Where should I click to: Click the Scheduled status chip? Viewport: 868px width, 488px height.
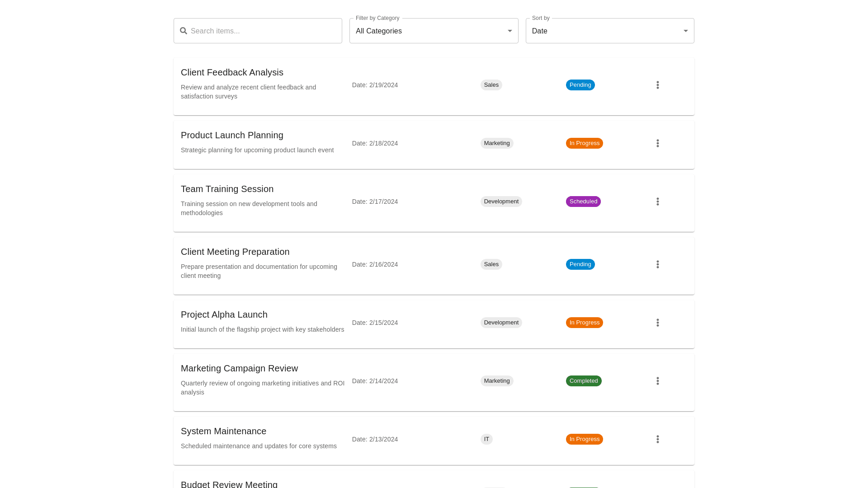[583, 202]
